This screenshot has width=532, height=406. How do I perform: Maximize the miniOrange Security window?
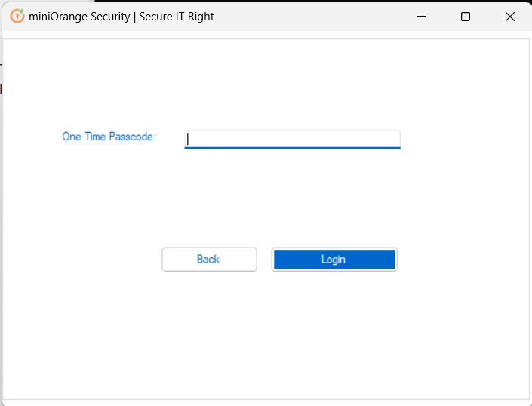(466, 17)
